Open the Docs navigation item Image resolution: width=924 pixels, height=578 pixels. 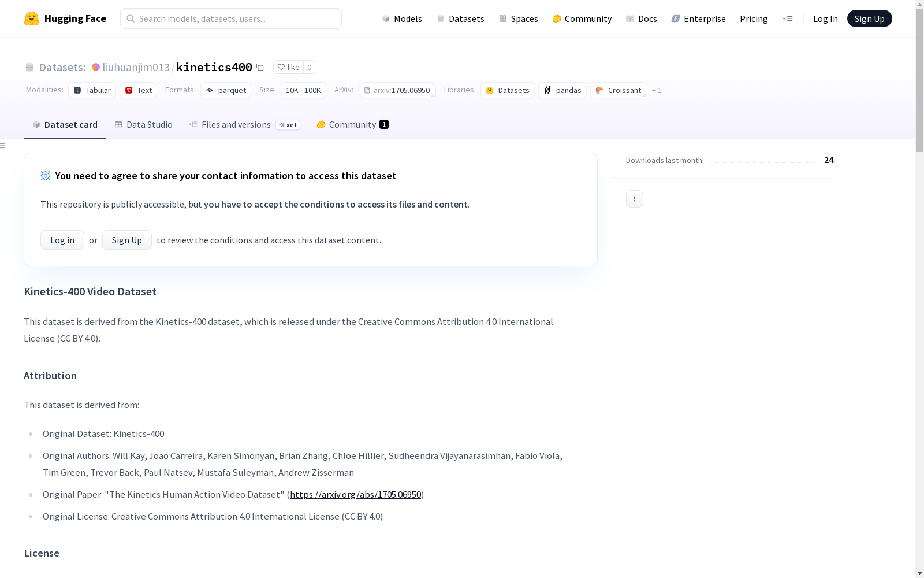[642, 18]
